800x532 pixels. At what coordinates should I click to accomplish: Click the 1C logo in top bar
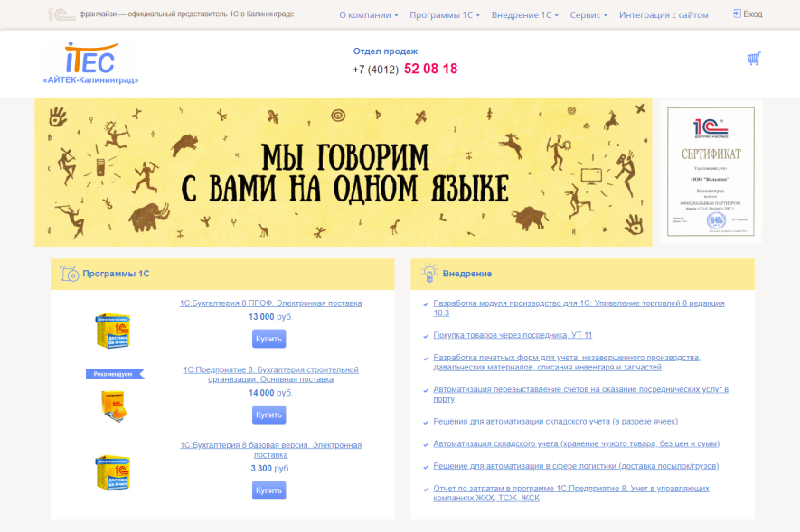[x=61, y=14]
